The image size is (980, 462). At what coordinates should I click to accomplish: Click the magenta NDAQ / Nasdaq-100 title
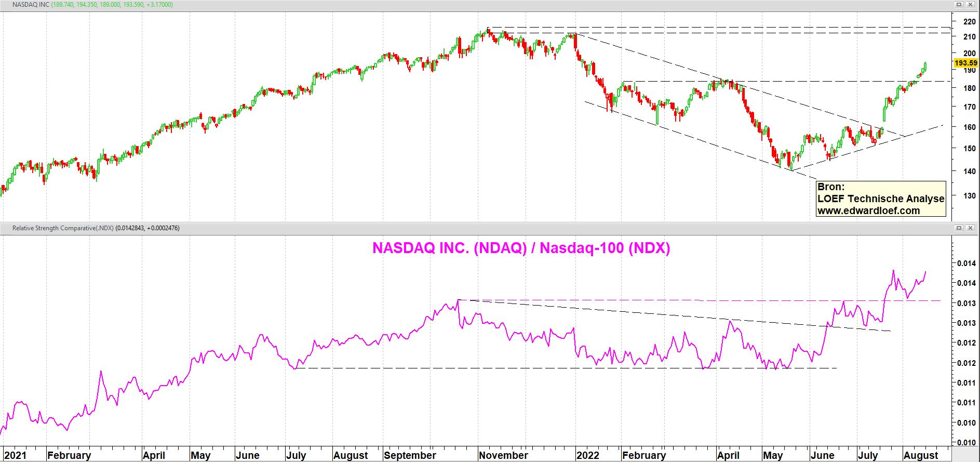pos(521,248)
